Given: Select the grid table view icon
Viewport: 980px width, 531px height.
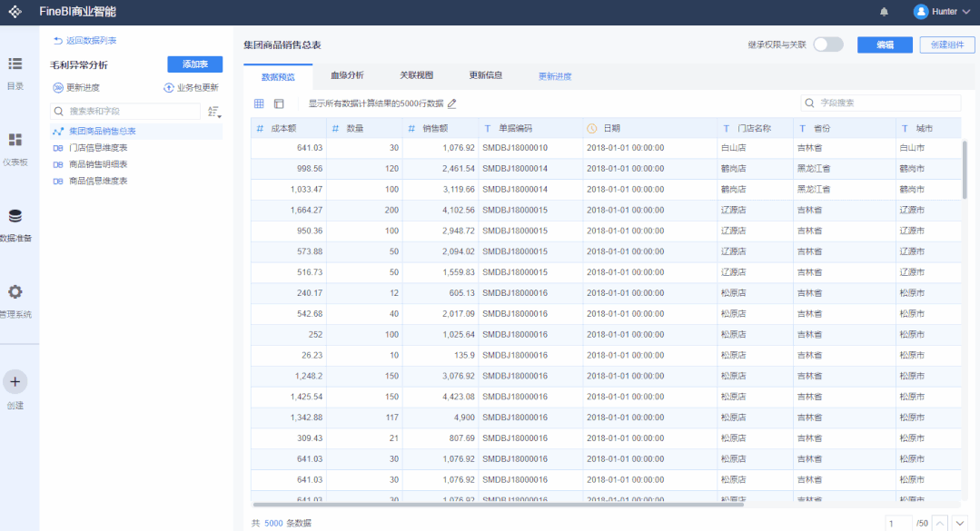Looking at the screenshot, I should (259, 103).
